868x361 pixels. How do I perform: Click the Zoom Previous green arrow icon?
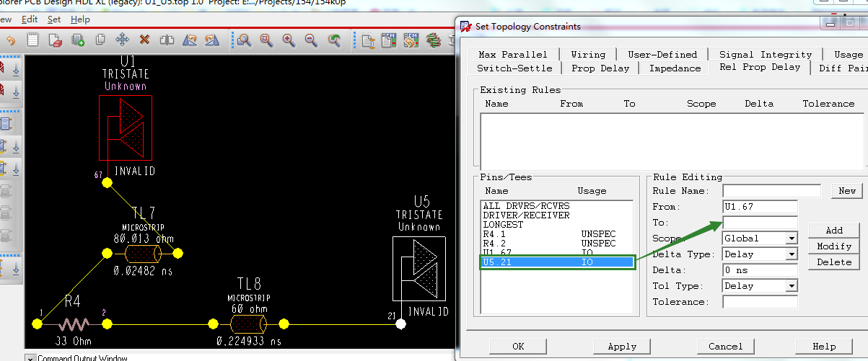point(334,40)
